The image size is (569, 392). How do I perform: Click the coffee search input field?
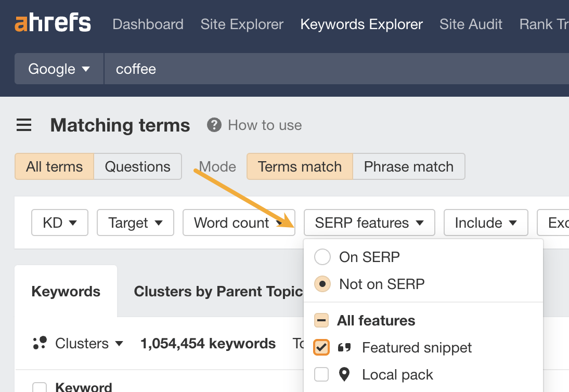pos(208,69)
